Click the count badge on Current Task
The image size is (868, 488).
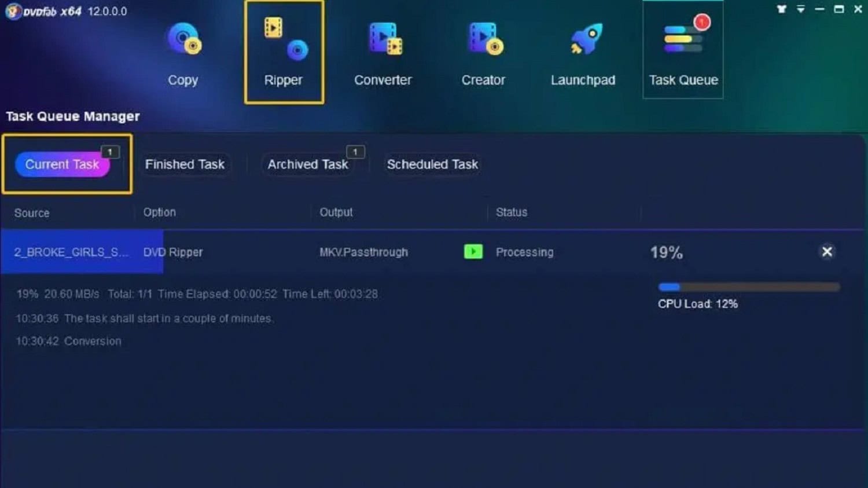coord(110,152)
